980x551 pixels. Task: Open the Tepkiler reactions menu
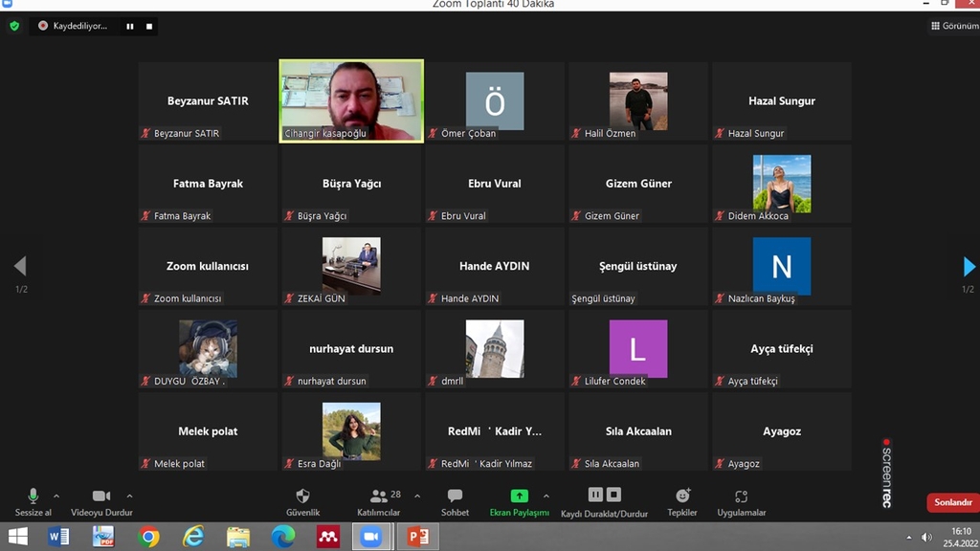pos(682,496)
